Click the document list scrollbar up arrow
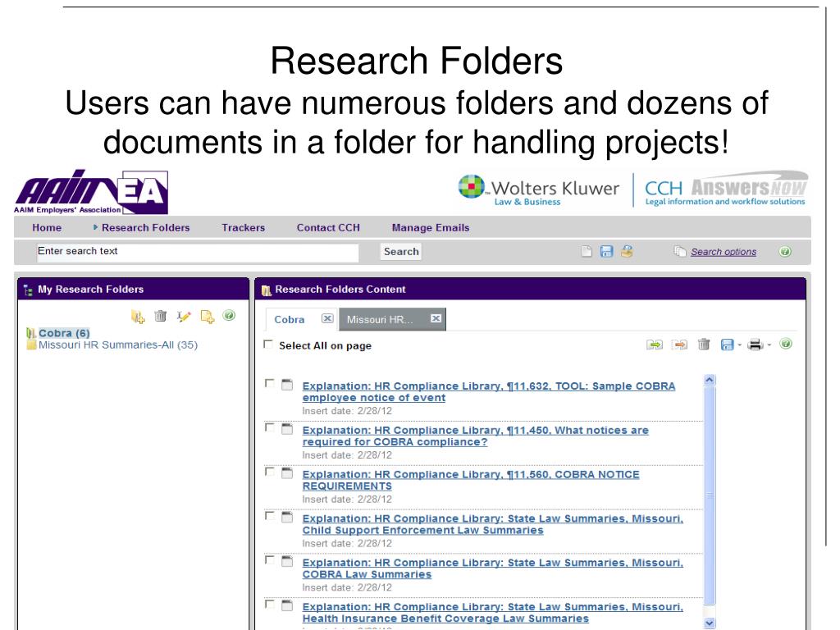This screenshot has width=840, height=630. click(710, 380)
